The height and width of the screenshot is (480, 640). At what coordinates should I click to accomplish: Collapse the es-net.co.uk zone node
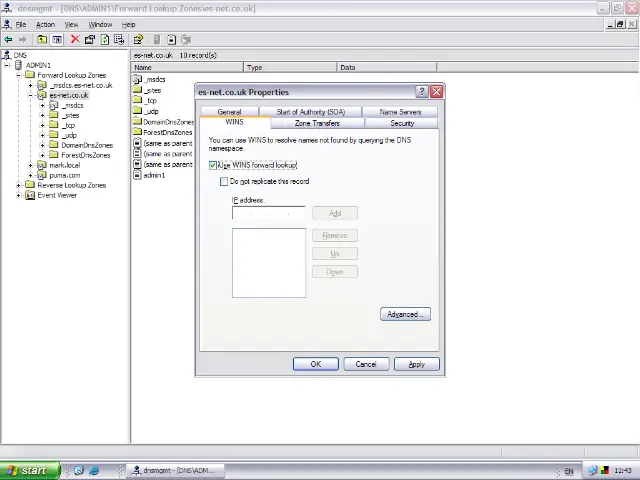pyautogui.click(x=31, y=95)
